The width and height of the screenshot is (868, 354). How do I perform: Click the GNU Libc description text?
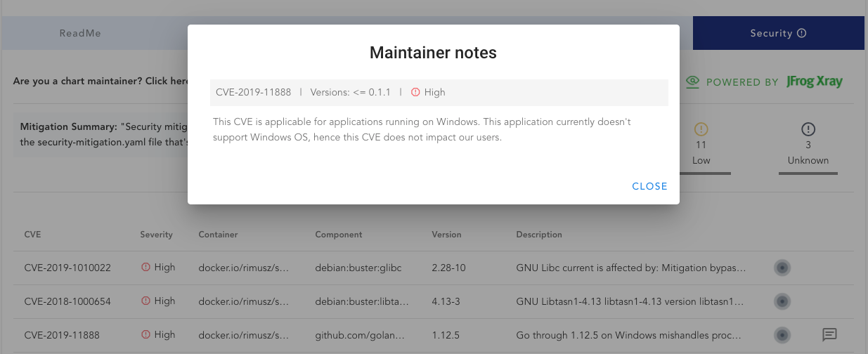(631, 268)
